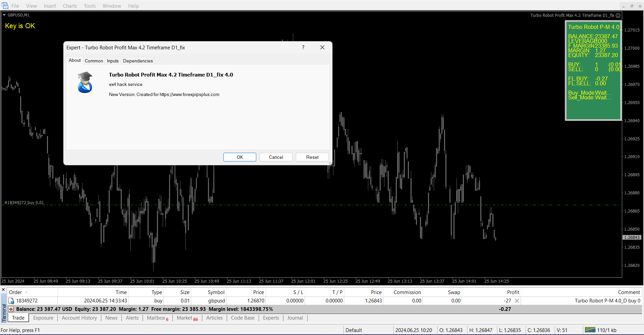The width and height of the screenshot is (644, 335).
Task: Sort by the Order column header
Action: coord(15,292)
